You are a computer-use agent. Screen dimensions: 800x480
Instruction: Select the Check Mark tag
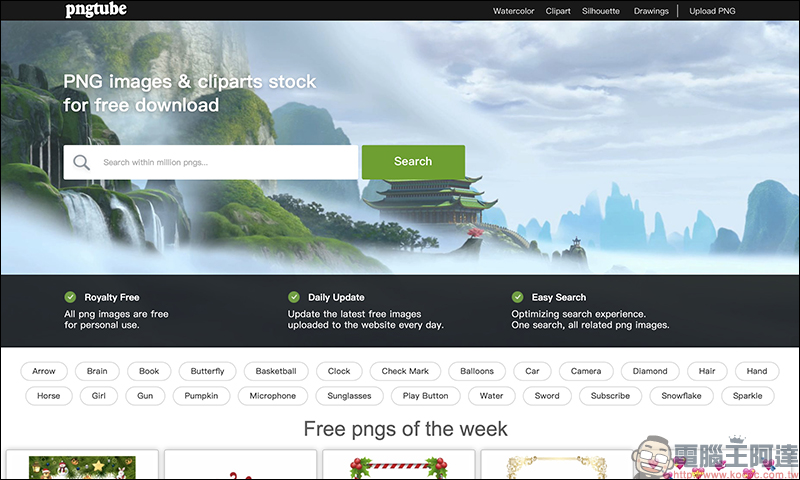405,371
